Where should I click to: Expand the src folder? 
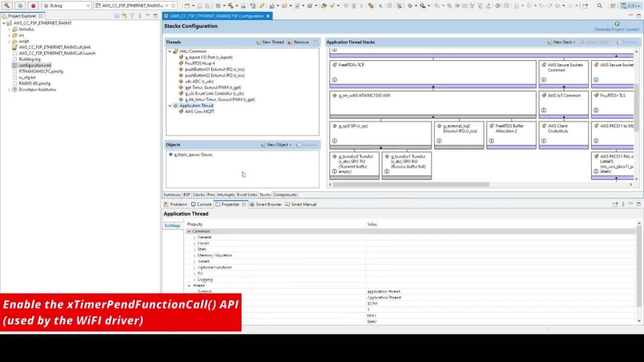point(9,36)
